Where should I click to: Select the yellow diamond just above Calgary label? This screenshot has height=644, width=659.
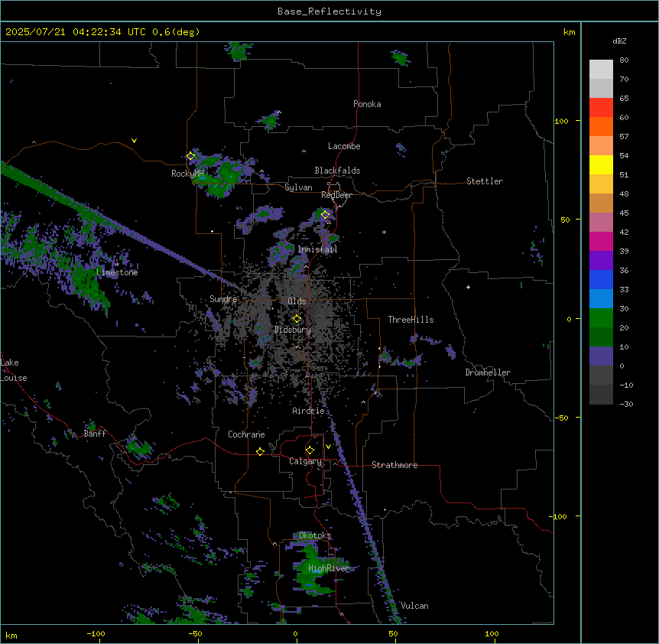pyautogui.click(x=310, y=450)
